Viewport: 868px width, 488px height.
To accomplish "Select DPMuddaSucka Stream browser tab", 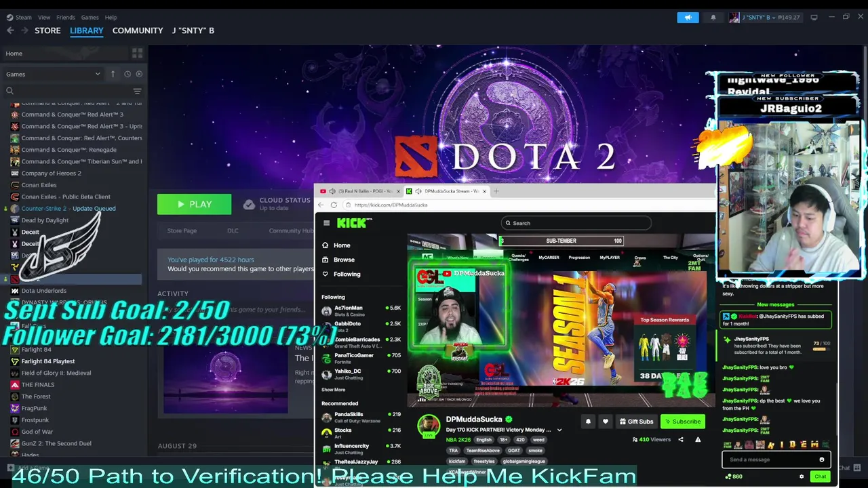I will [x=446, y=191].
